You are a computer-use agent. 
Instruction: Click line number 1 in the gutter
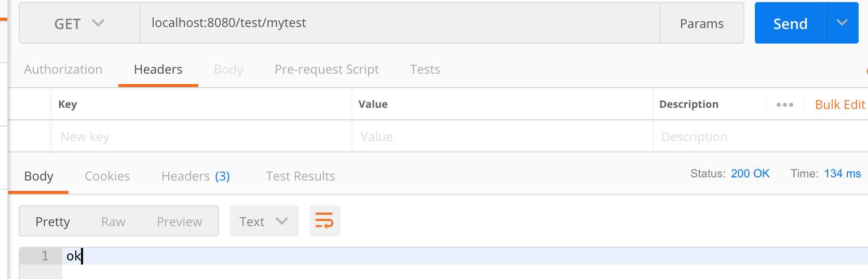pyautogui.click(x=45, y=256)
